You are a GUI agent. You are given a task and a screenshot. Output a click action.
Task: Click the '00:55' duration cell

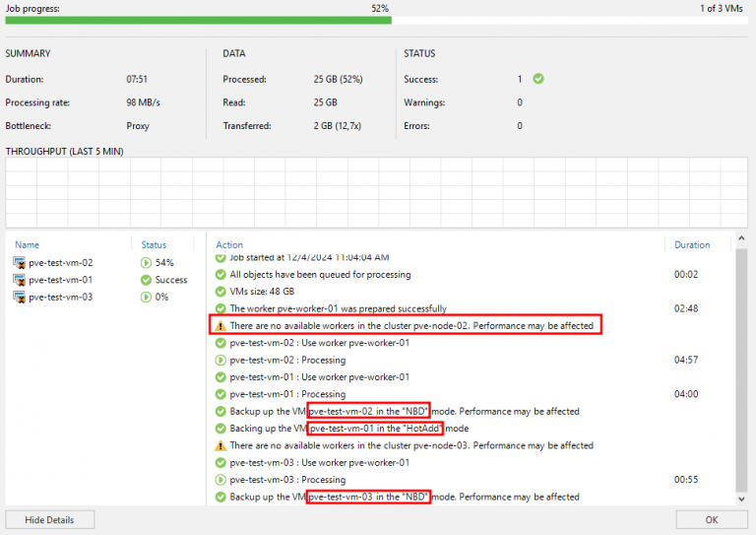(686, 480)
